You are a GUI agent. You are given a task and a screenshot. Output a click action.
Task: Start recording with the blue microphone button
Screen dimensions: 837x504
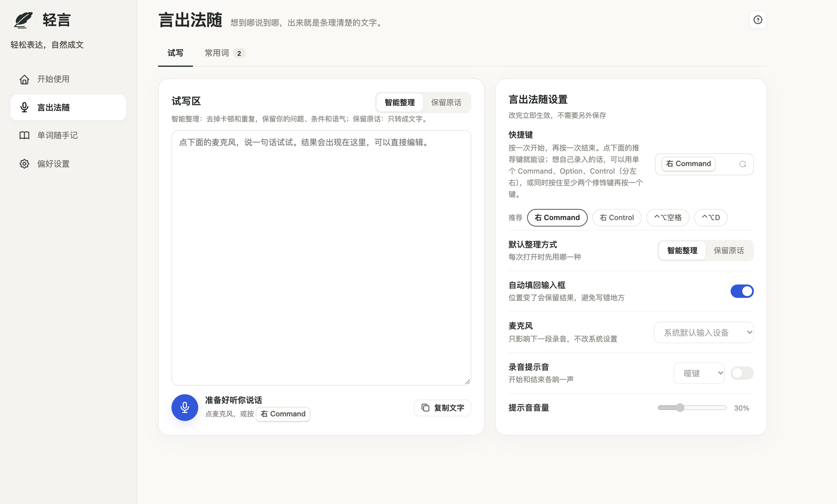[x=185, y=408]
